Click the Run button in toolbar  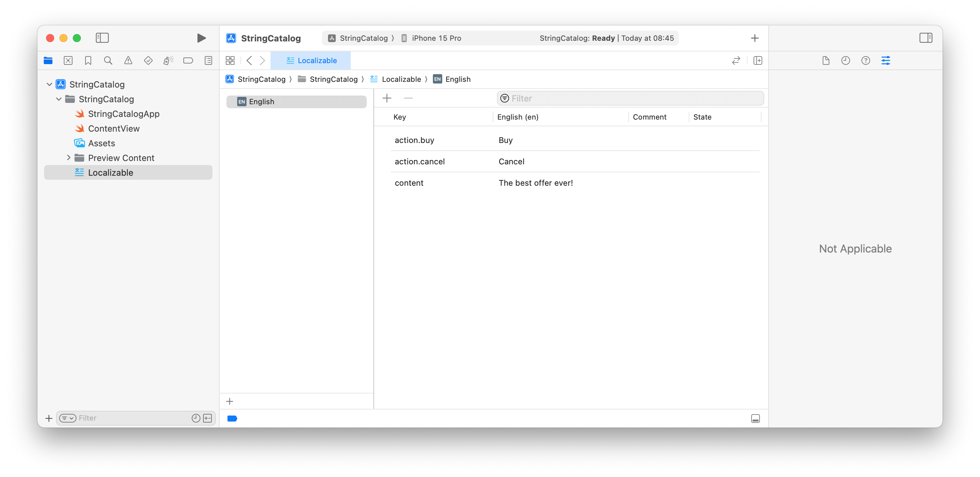(x=201, y=37)
